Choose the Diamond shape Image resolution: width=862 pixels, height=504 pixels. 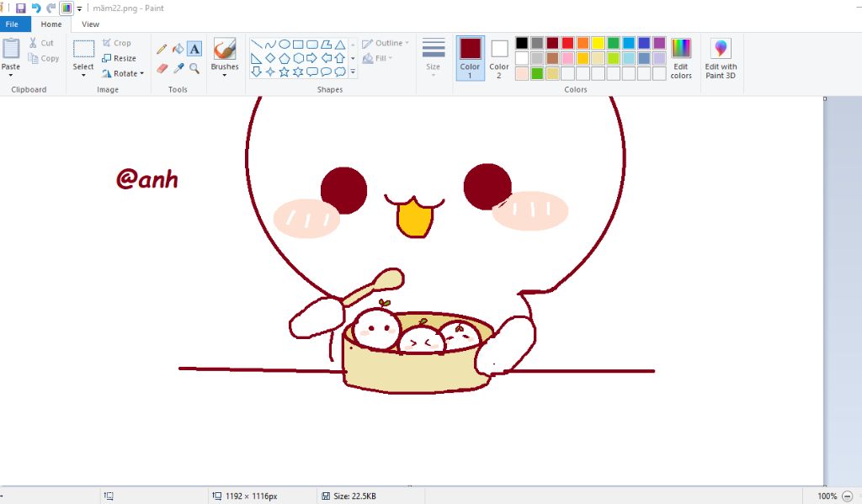tap(270, 58)
